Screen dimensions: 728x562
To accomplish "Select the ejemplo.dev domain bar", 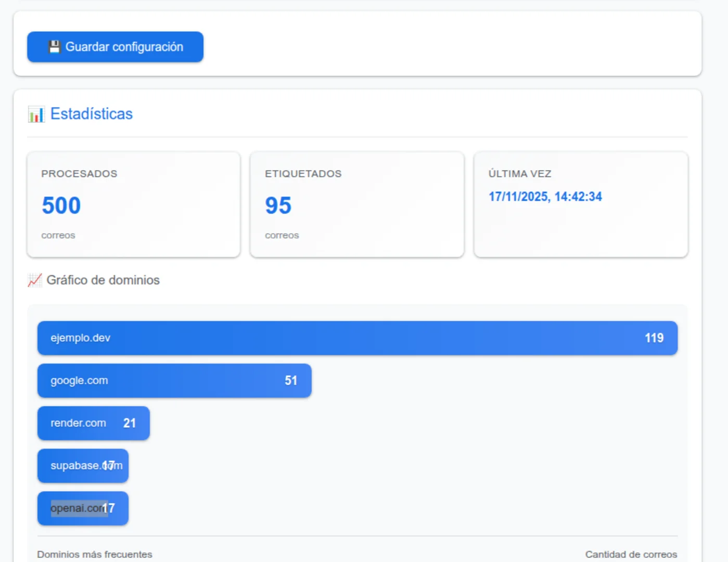I will 357,338.
